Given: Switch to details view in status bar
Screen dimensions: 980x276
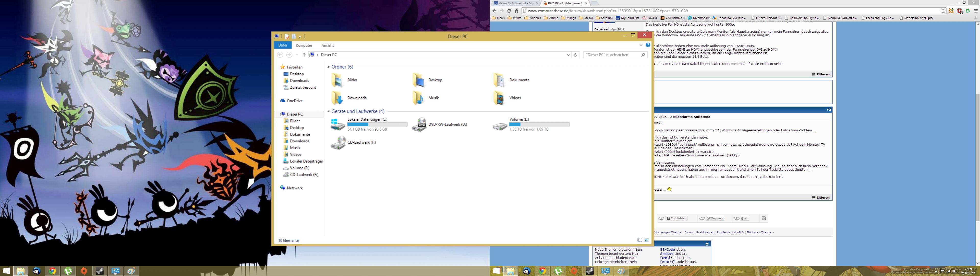Looking at the screenshot, I should coord(639,240).
